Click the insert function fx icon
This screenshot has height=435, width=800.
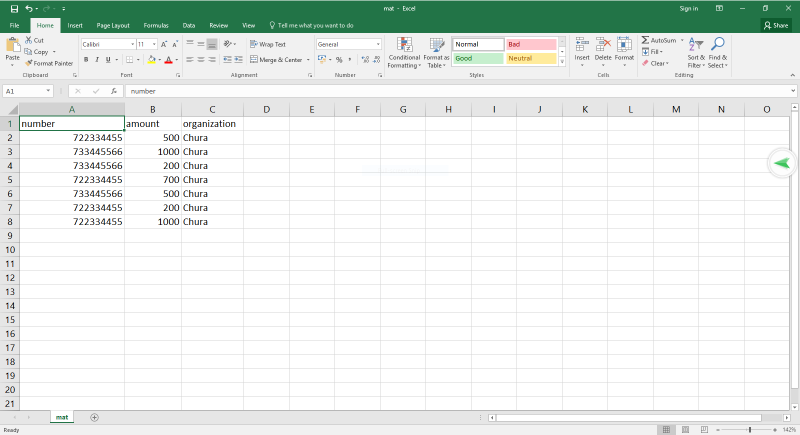(114, 91)
